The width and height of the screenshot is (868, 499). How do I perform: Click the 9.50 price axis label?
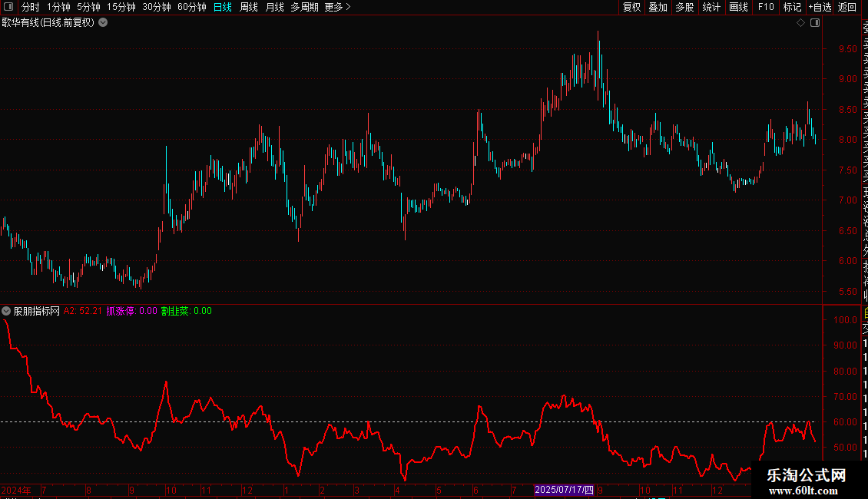[x=847, y=48]
